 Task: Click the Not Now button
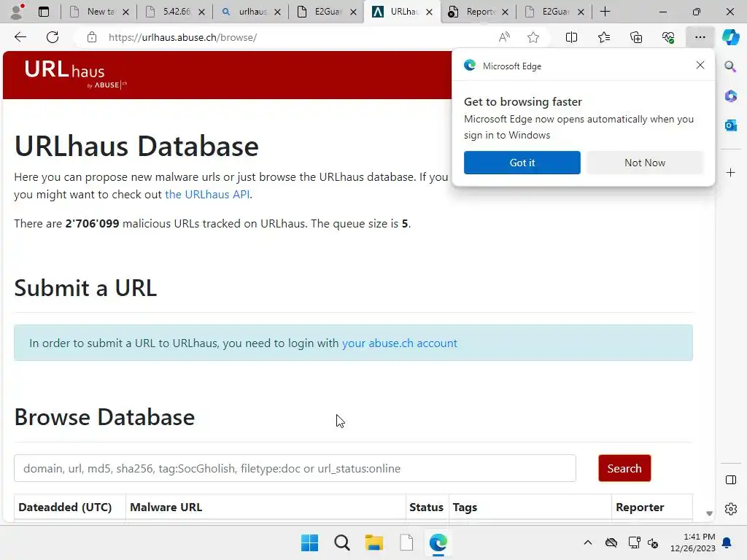coord(645,163)
